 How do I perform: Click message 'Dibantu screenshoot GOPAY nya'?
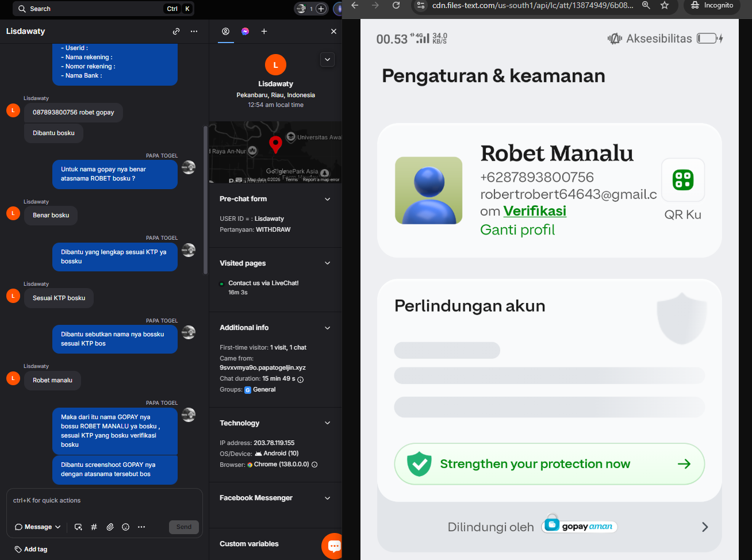(x=115, y=469)
